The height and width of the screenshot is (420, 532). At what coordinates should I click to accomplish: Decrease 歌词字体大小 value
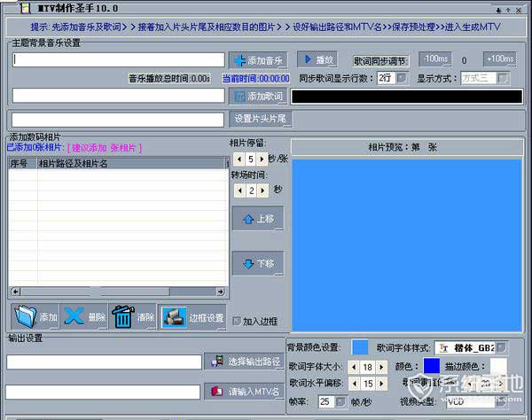pyautogui.click(x=354, y=367)
